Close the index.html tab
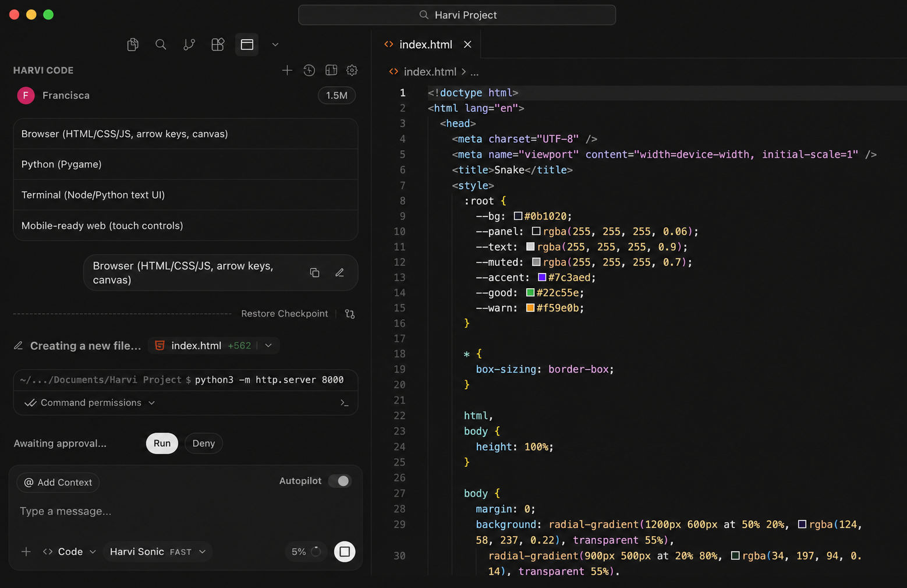The height and width of the screenshot is (588, 907). pos(467,44)
